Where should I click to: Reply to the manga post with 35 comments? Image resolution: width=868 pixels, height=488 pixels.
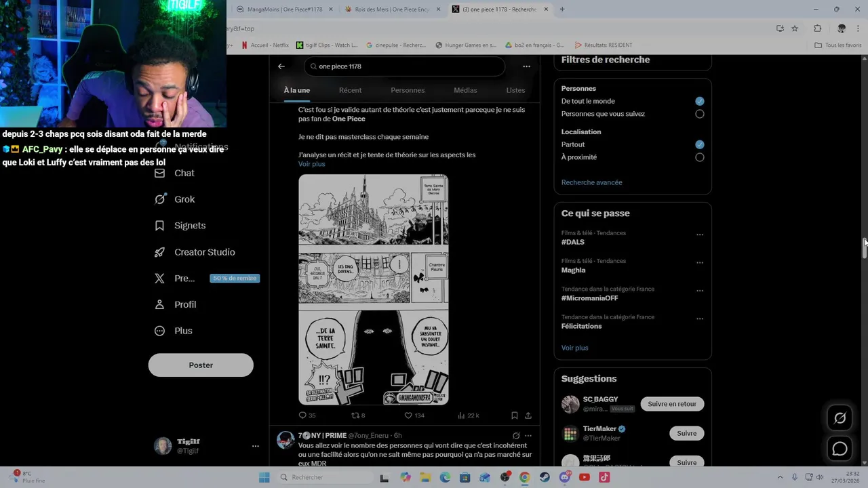tap(307, 415)
